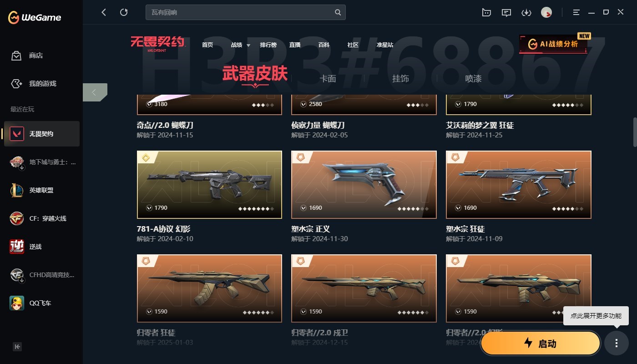The image size is (637, 364).
Task: Click the search magnifier icon
Action: [x=338, y=12]
